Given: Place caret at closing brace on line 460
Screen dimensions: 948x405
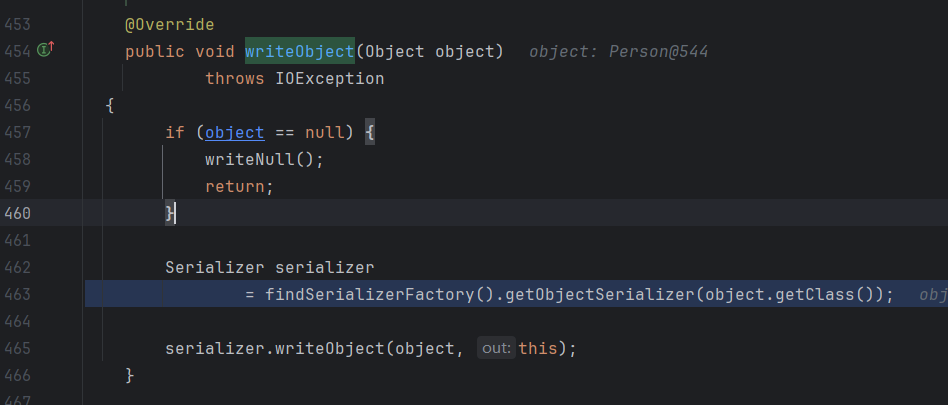Looking at the screenshot, I should 171,213.
